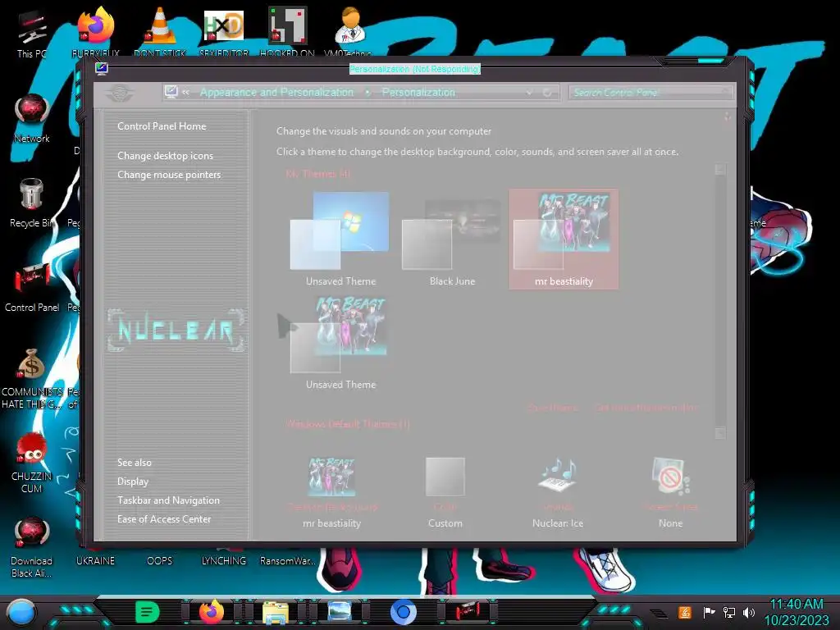Open the Sounds Nuclear: Ice setting
This screenshot has height=630, width=840.
point(558,492)
